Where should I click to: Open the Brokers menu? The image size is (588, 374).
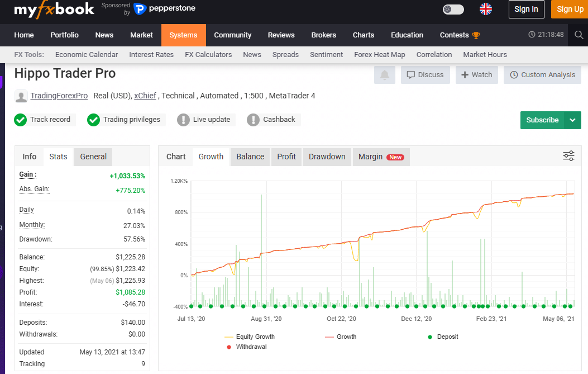click(324, 35)
